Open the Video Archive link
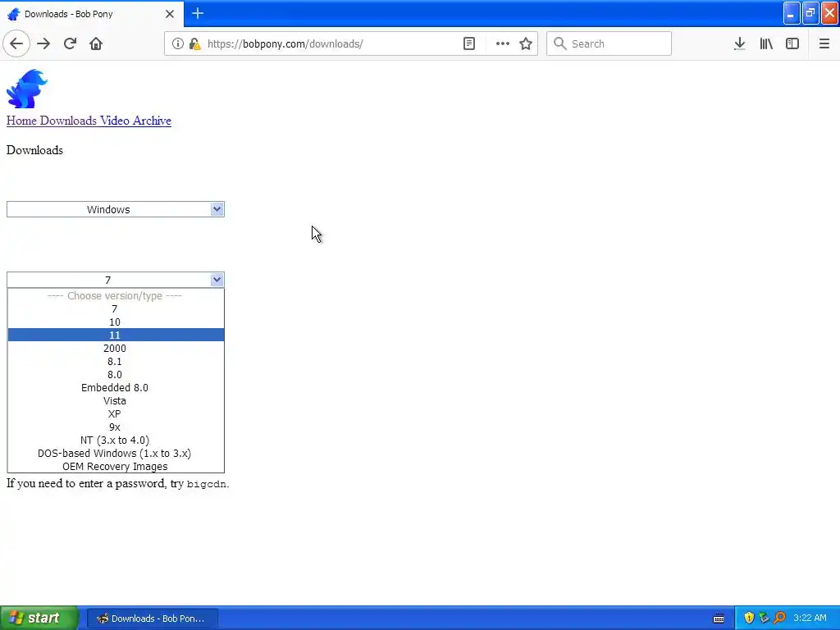Image resolution: width=840 pixels, height=630 pixels. click(x=135, y=121)
